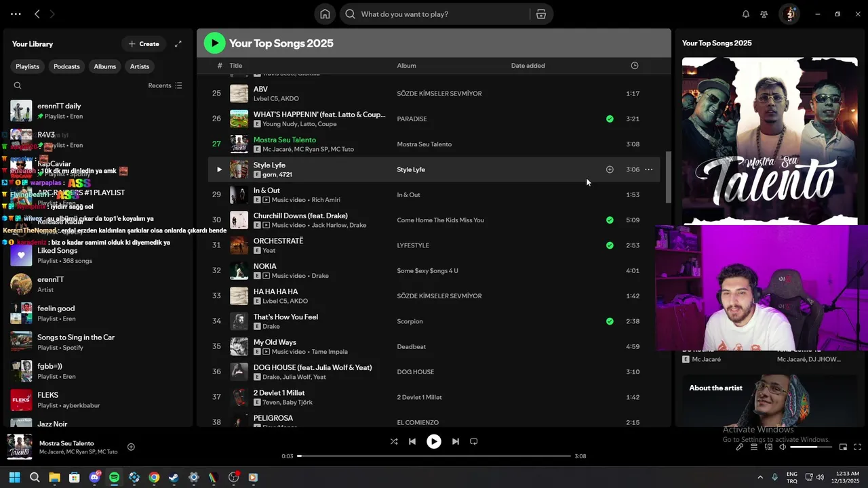
Task: Sort by Album column header
Action: click(x=406, y=66)
